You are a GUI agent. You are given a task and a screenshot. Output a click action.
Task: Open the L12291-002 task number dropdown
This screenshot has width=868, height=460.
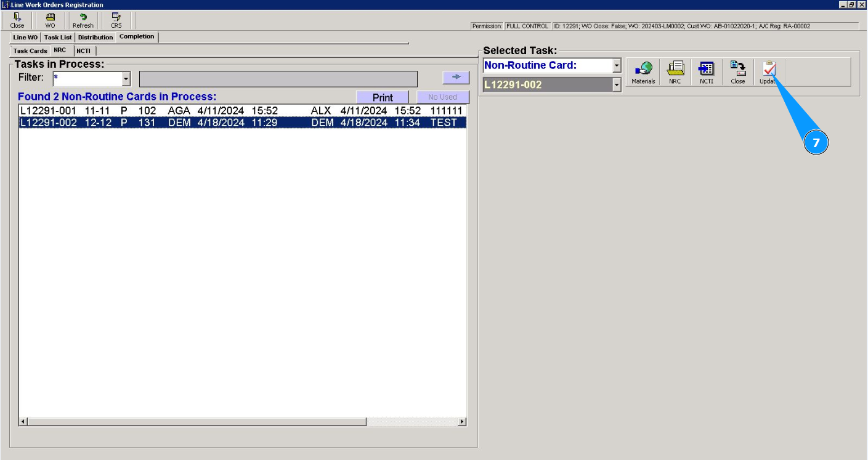(617, 85)
